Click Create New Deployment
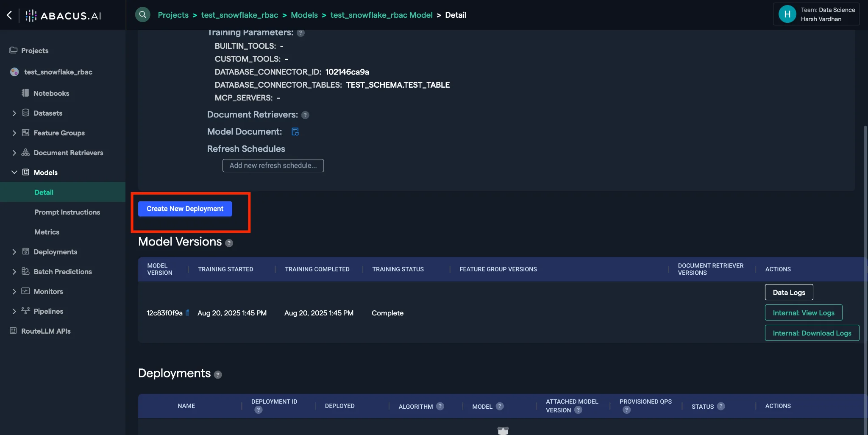This screenshot has height=435, width=868. tap(184, 209)
